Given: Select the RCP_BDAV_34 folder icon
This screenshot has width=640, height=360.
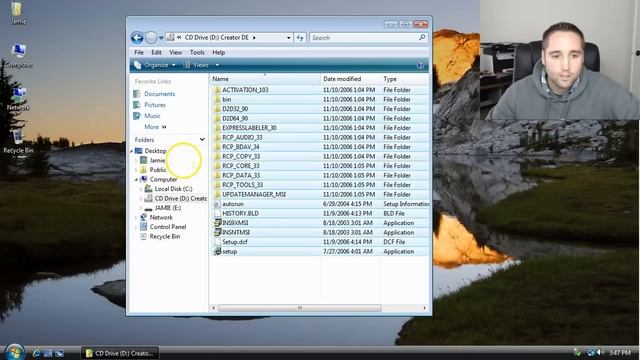Looking at the screenshot, I should click(x=217, y=147).
